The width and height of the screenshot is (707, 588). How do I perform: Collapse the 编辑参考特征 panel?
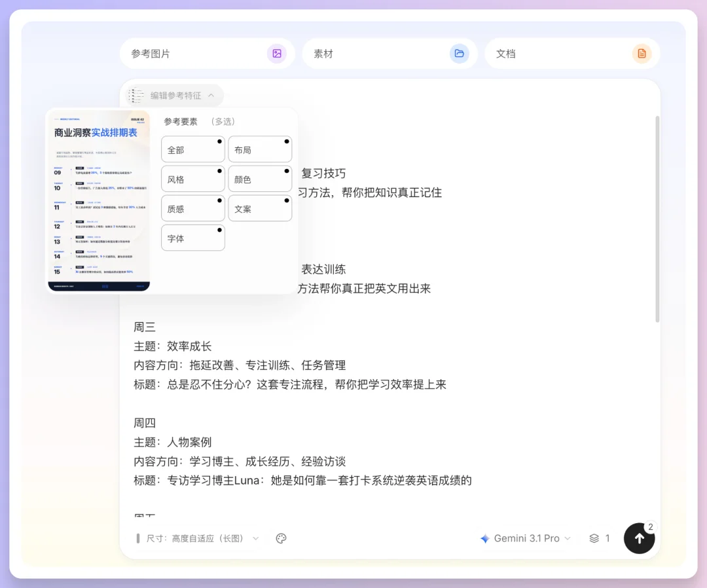coord(211,95)
